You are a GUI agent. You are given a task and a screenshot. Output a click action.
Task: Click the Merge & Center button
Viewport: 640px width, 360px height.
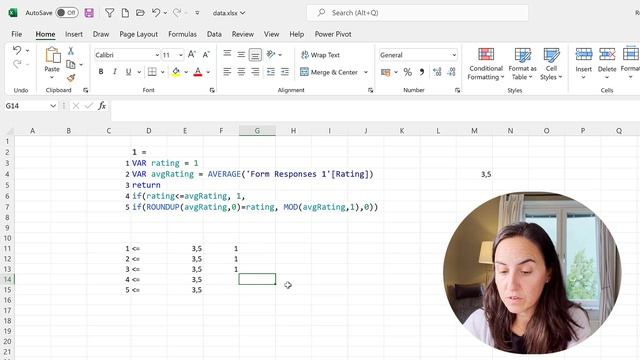click(329, 72)
